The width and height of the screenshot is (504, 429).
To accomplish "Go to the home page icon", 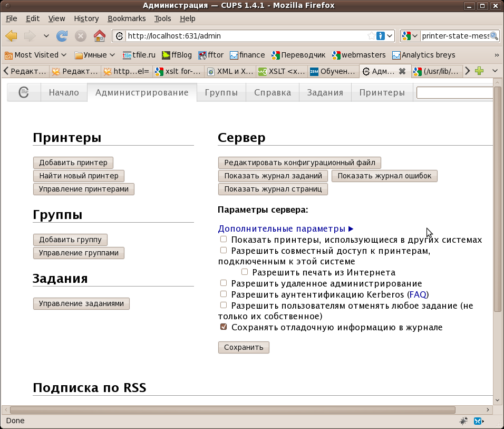I will [99, 36].
